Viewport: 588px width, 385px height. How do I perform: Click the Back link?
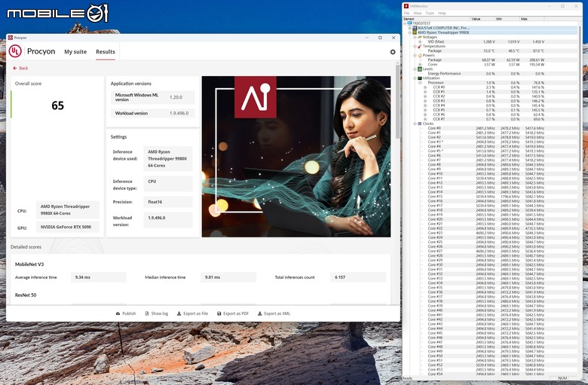20,69
